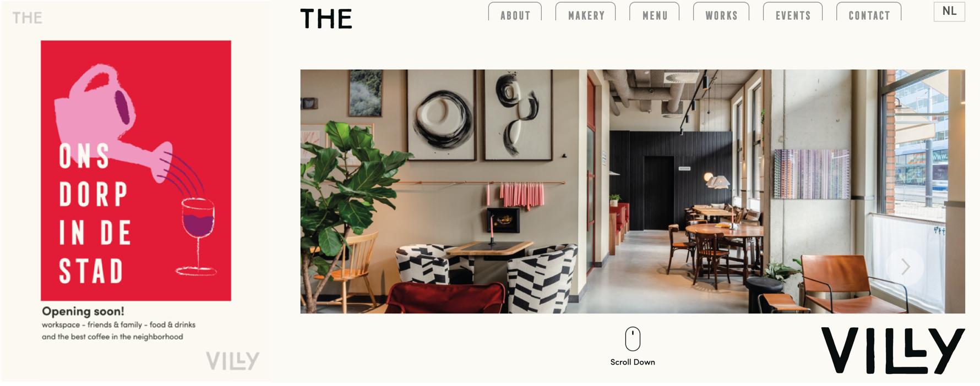980x386 pixels.
Task: Go to the Menu page
Action: coord(655,13)
